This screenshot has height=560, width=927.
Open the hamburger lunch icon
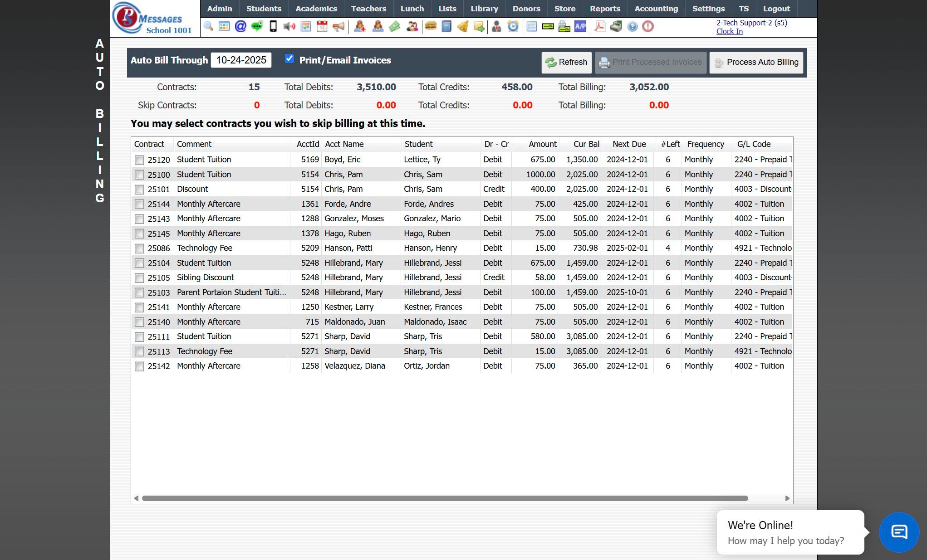430,26
